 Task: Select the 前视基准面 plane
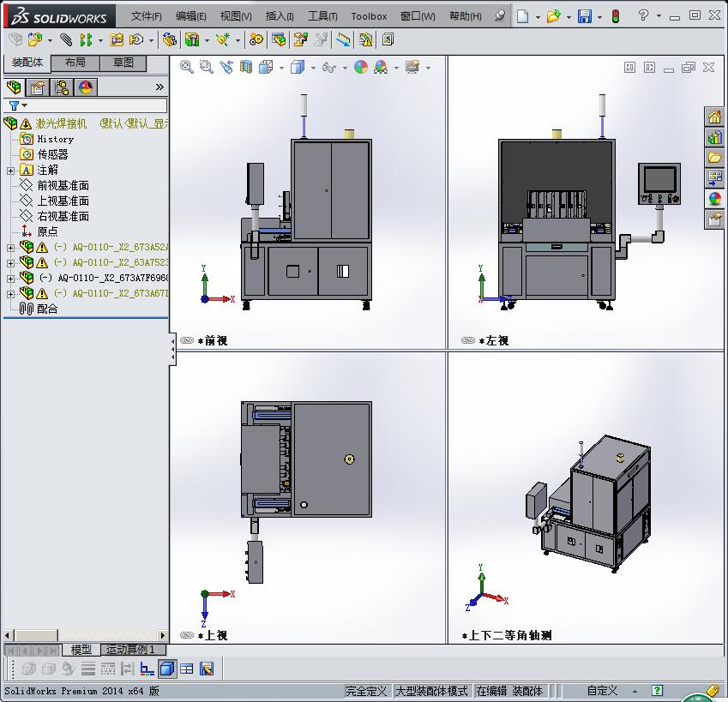(55, 186)
